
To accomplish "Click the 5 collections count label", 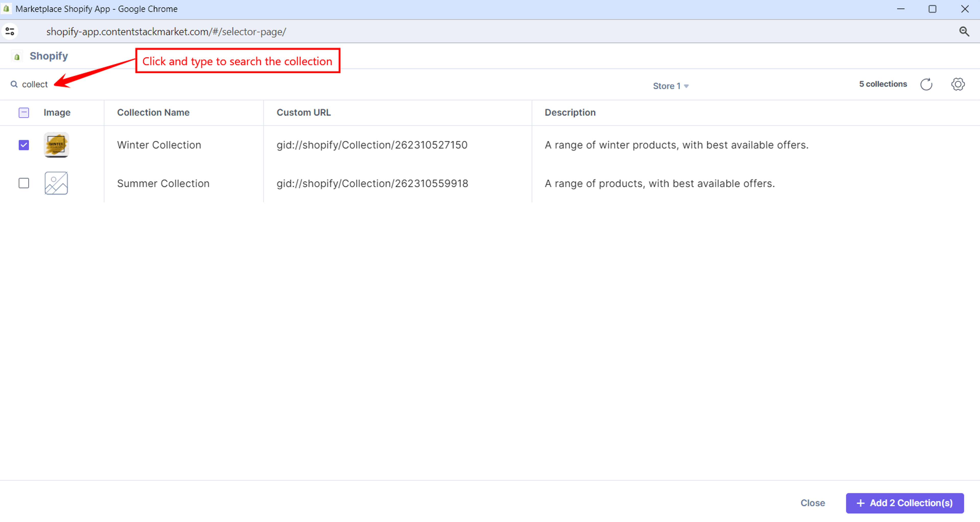I will click(x=883, y=84).
